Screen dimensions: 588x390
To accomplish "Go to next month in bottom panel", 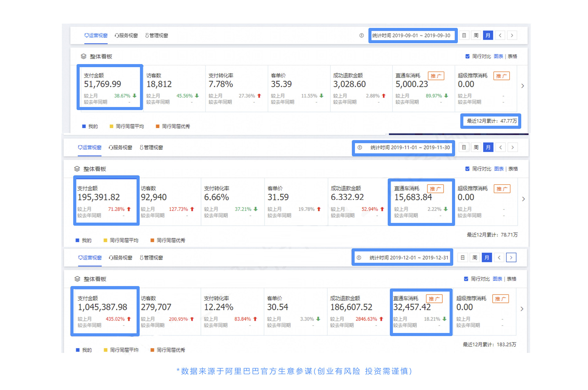I will pyautogui.click(x=511, y=258).
